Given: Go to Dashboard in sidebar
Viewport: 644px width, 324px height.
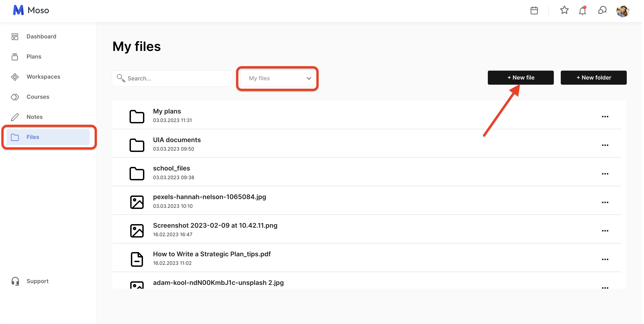Looking at the screenshot, I should point(41,36).
